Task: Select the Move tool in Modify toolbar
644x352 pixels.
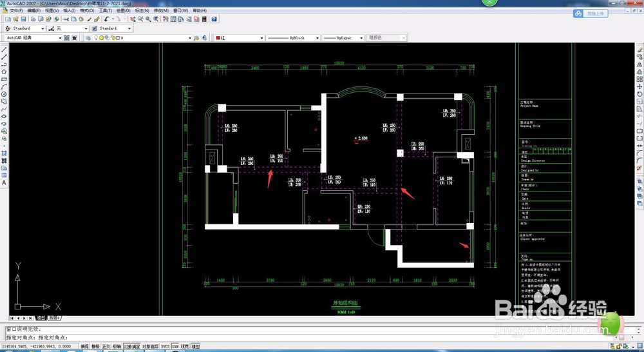Action: (640, 86)
